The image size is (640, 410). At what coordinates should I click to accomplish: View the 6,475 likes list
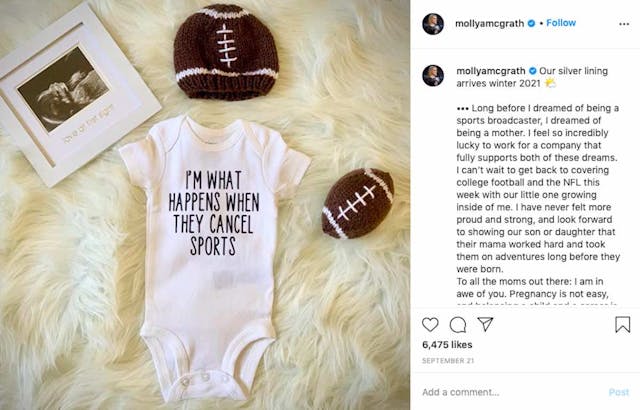[x=445, y=345]
